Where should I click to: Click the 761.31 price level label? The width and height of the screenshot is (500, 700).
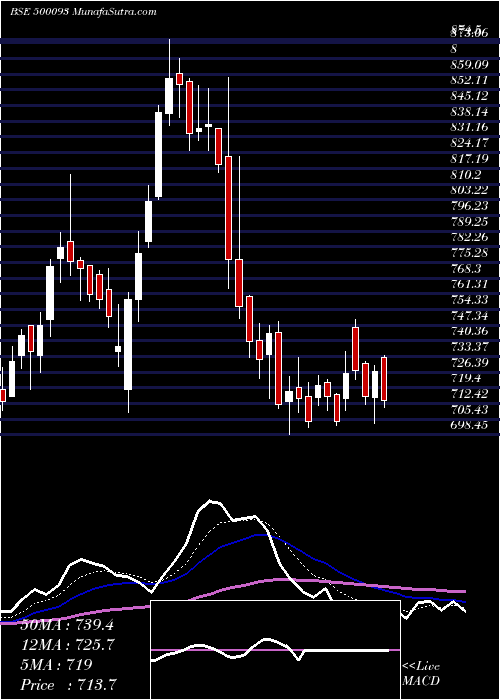coord(469,284)
